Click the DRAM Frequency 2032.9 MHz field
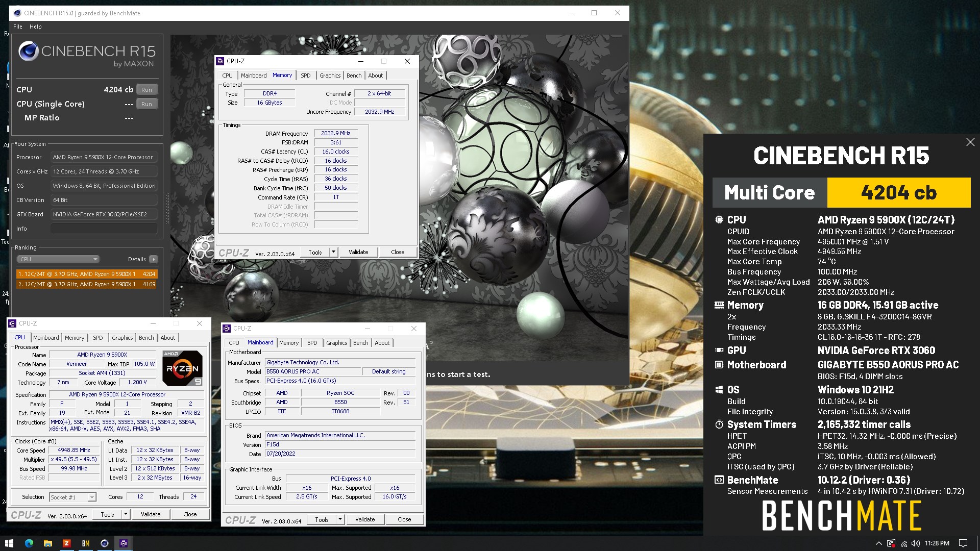 336,133
